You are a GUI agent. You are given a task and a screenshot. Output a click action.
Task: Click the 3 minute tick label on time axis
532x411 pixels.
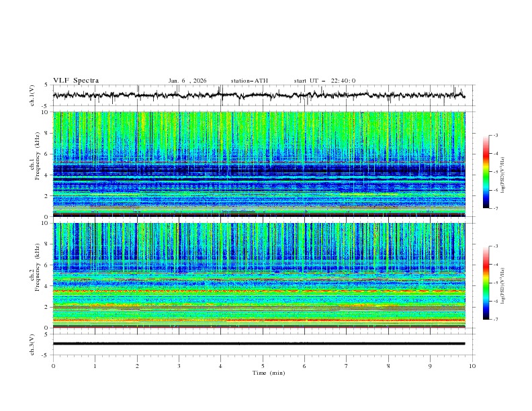click(179, 366)
